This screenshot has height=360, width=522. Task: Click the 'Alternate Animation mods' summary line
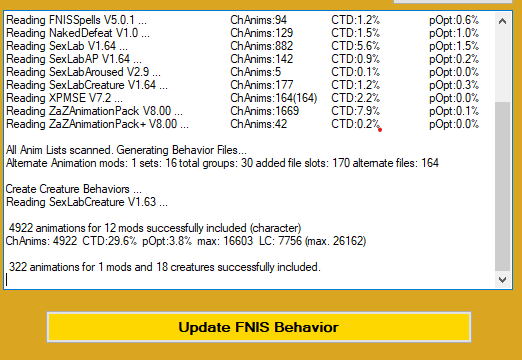[x=222, y=163]
